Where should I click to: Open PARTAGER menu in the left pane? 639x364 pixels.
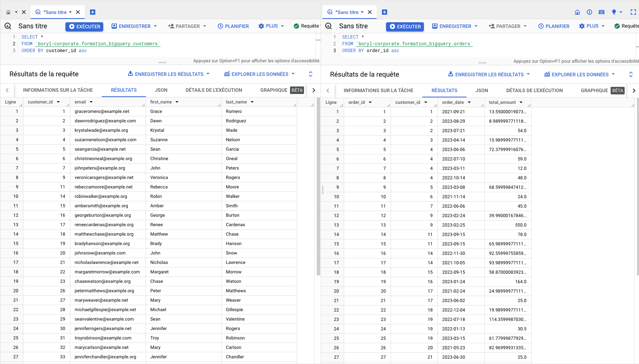coord(187,26)
